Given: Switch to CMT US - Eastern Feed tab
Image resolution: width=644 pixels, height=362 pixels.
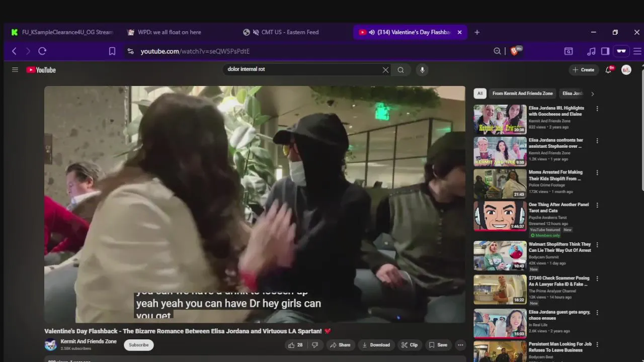Looking at the screenshot, I should (290, 32).
